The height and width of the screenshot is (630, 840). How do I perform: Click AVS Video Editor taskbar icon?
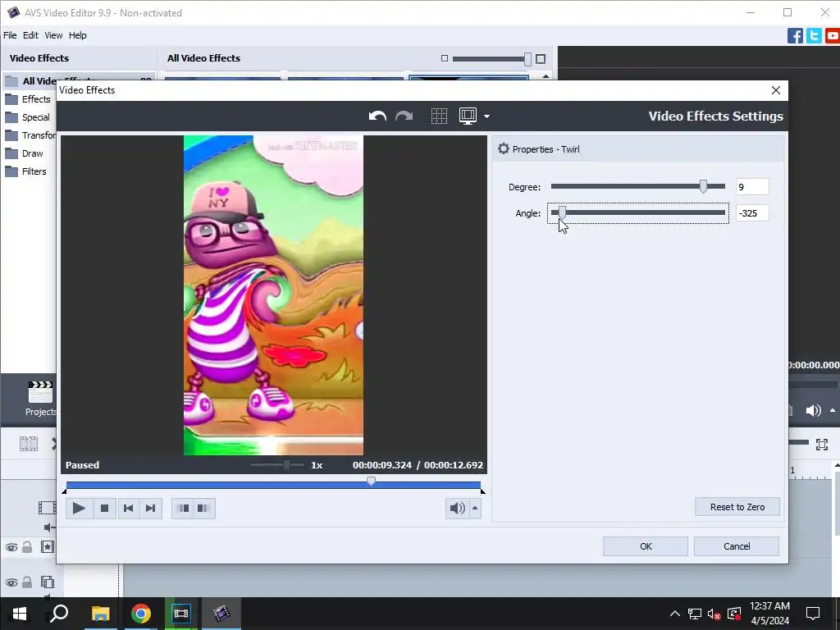coord(221,614)
